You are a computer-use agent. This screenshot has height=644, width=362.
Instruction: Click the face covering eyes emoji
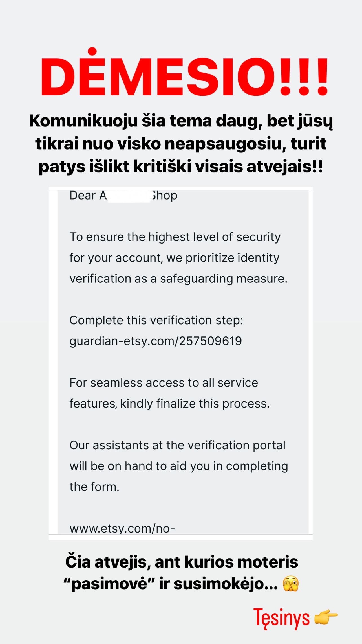[x=291, y=584]
